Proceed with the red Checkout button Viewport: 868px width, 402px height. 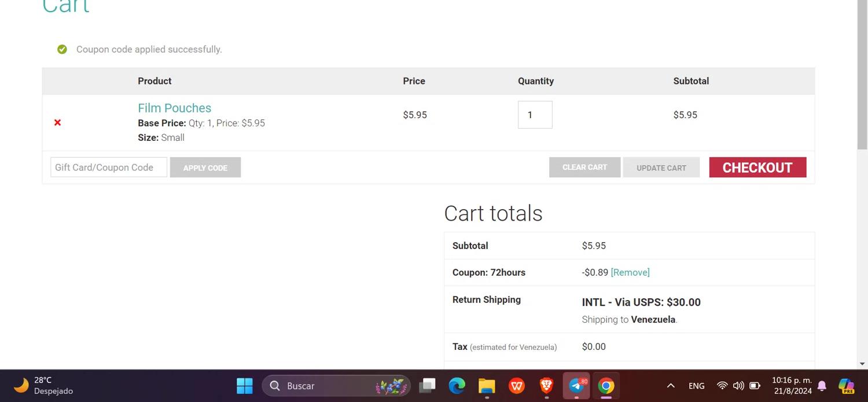click(x=757, y=167)
